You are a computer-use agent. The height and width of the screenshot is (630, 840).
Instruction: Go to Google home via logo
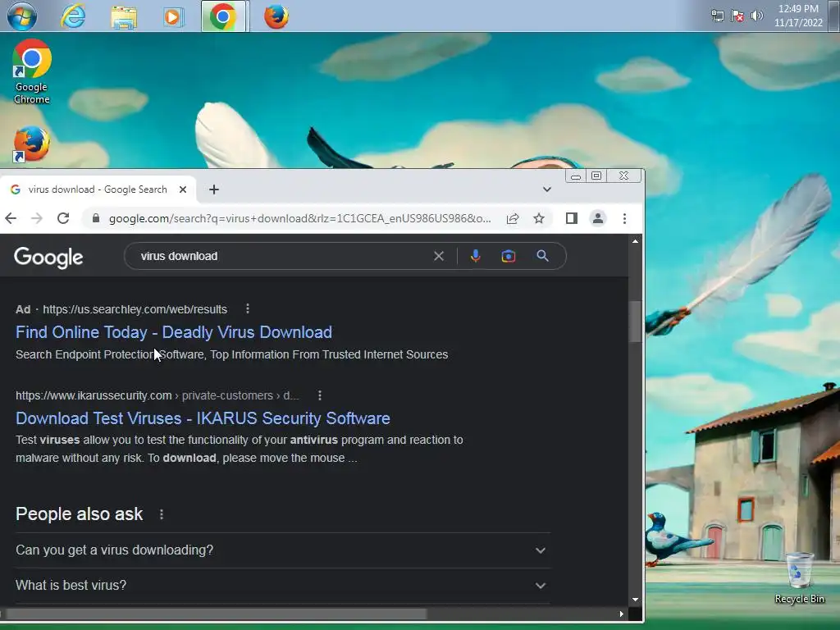pos(48,257)
